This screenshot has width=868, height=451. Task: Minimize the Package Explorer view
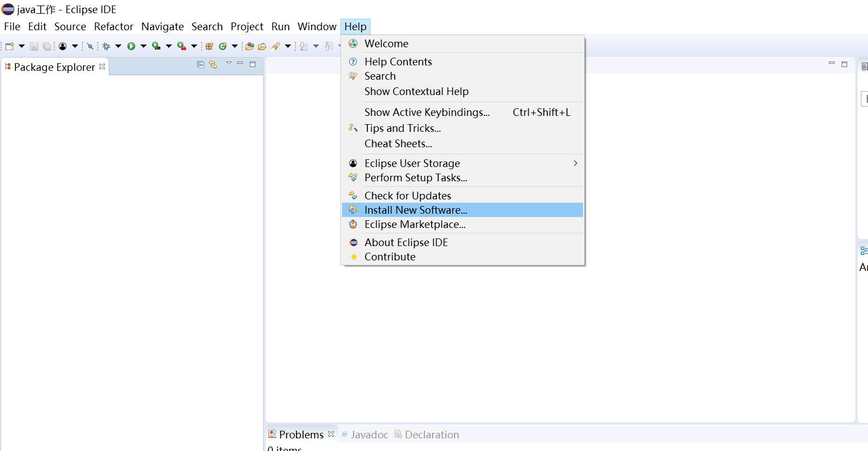click(x=240, y=63)
